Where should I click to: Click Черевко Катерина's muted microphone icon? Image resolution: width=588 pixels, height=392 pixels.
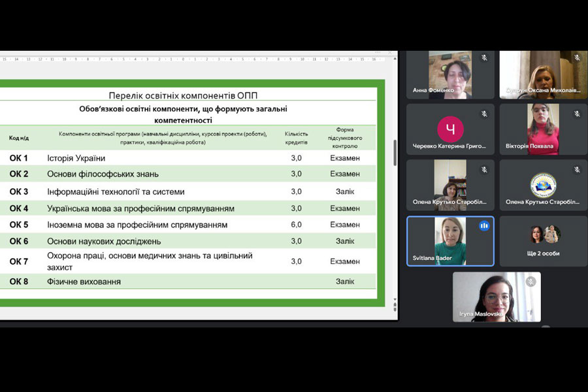coord(484,114)
